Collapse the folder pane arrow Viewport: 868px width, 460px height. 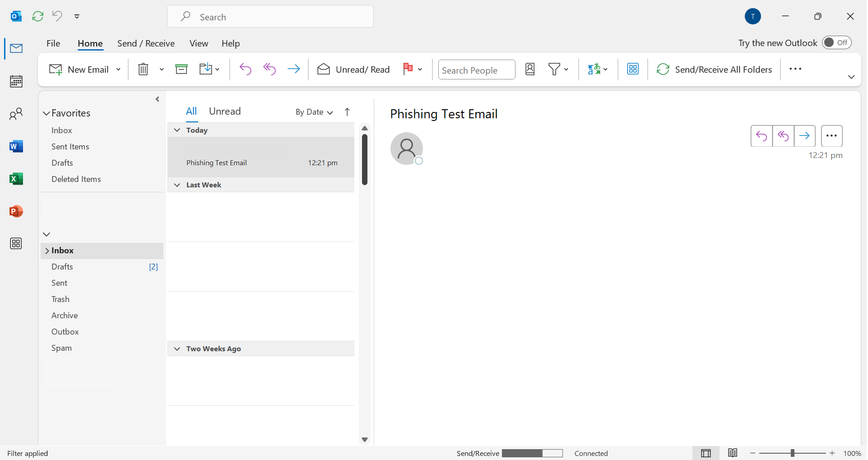(x=157, y=99)
